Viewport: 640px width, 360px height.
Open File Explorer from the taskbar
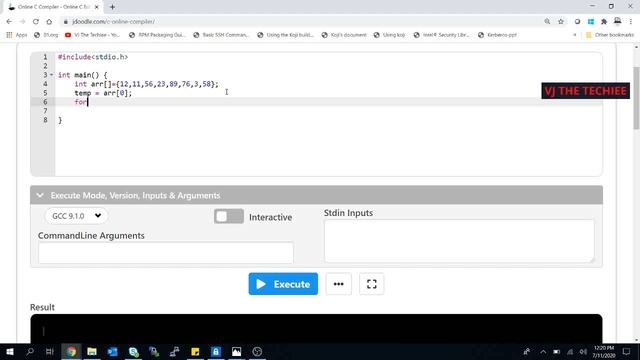(x=92, y=351)
